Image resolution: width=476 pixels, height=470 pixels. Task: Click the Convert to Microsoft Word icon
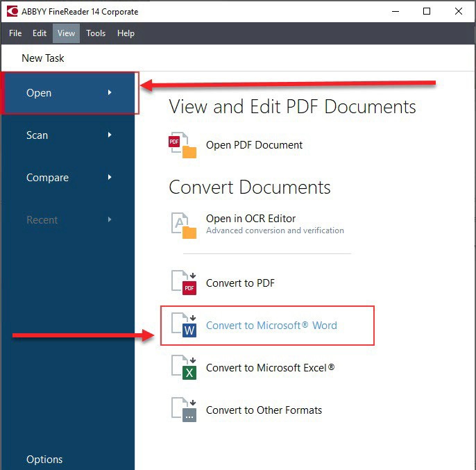(x=184, y=326)
